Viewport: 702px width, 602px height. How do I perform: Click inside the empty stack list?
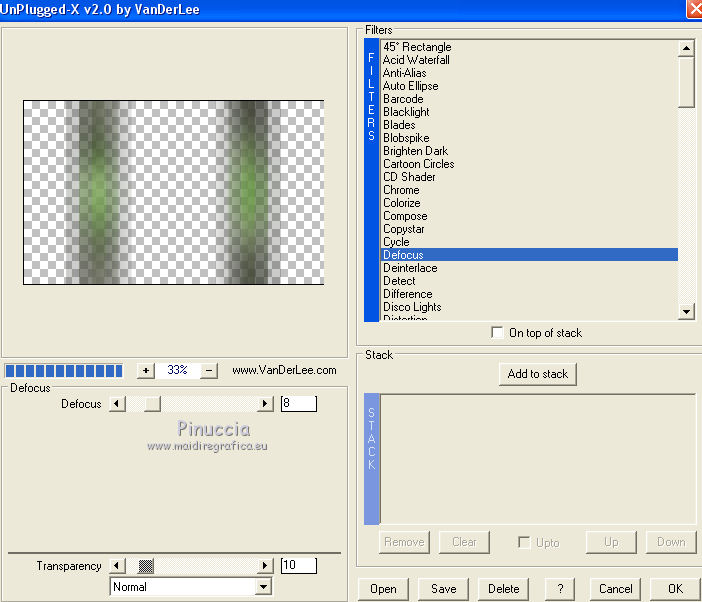pyautogui.click(x=537, y=459)
